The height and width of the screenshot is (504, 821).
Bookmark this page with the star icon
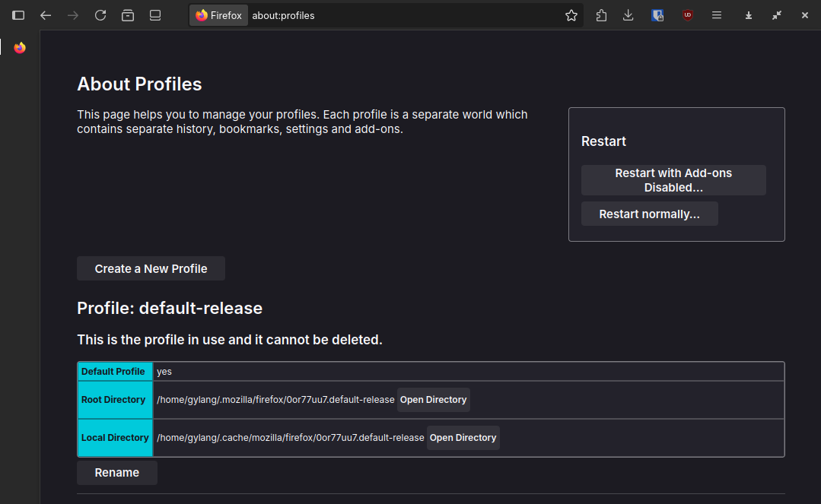[x=571, y=14]
